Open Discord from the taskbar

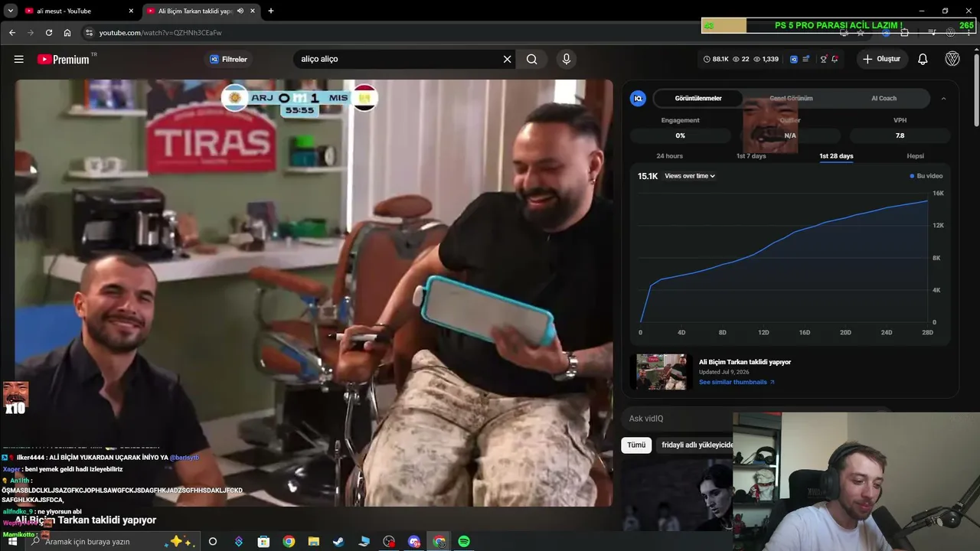pos(414,542)
